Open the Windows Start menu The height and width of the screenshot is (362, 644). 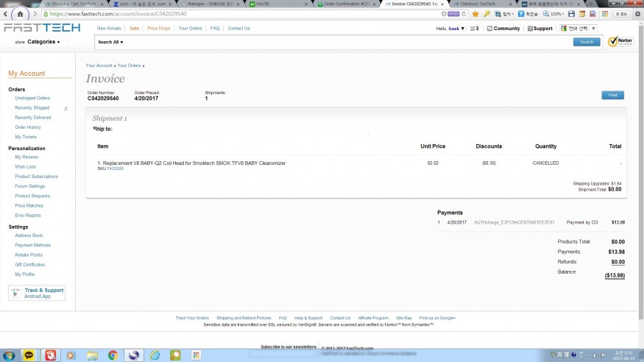[9, 355]
